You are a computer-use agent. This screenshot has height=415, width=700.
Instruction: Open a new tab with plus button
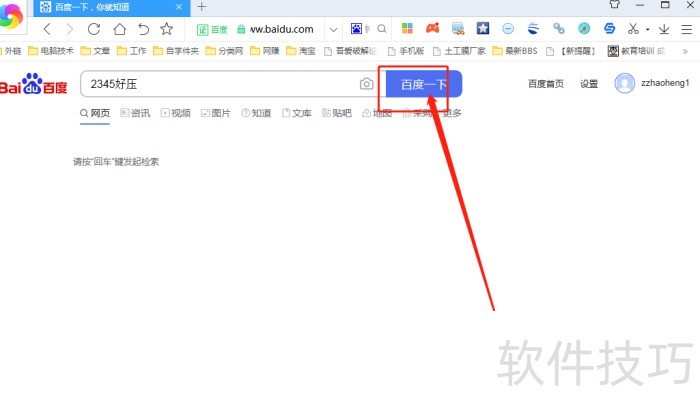202,7
